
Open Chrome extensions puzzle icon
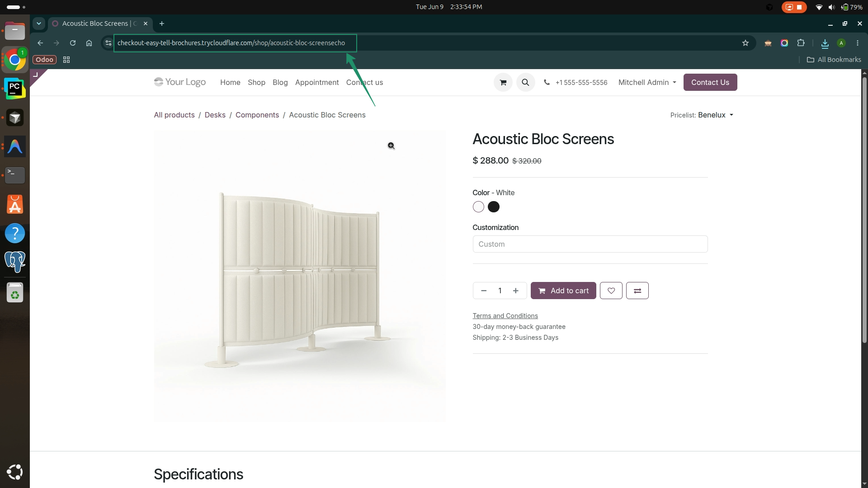click(801, 43)
